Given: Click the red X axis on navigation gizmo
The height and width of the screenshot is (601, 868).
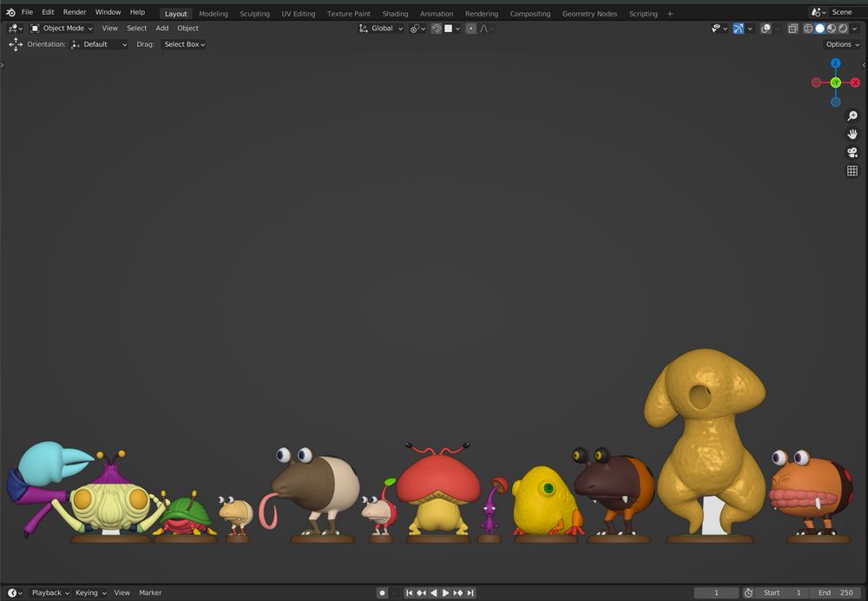Looking at the screenshot, I should [855, 83].
